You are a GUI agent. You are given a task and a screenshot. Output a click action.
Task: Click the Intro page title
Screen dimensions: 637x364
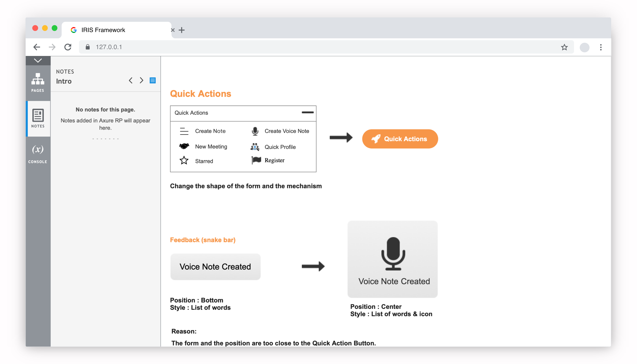pyautogui.click(x=64, y=81)
